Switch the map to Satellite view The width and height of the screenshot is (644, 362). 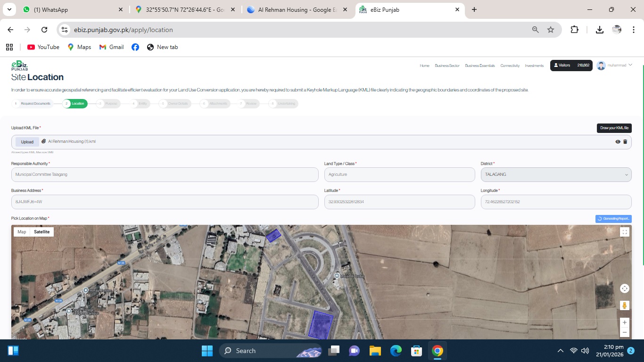tap(41, 232)
